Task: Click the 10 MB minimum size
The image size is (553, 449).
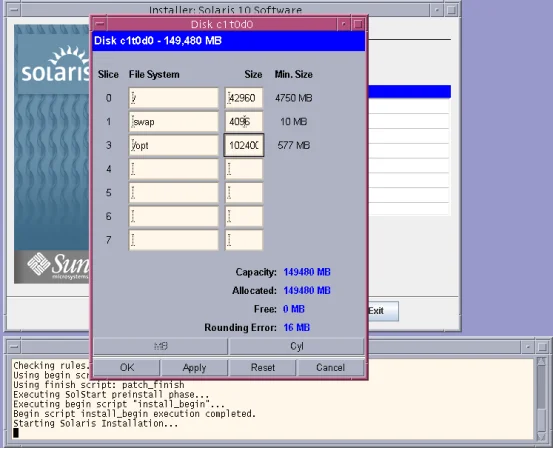Action: pyautogui.click(x=293, y=121)
